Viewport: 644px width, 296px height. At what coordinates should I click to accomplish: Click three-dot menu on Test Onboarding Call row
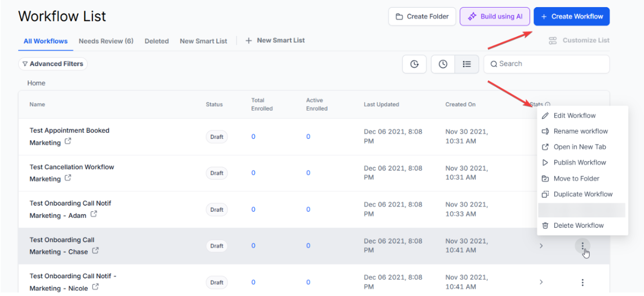coord(582,246)
